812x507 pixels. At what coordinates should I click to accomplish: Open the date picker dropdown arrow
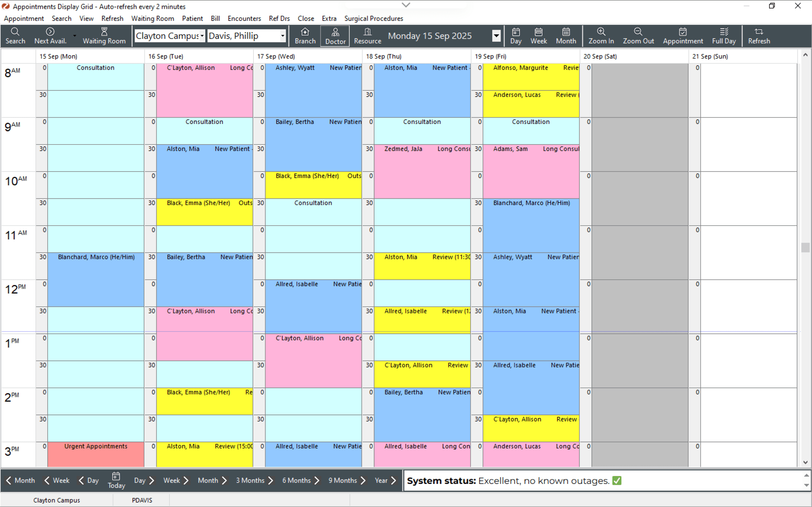click(496, 35)
